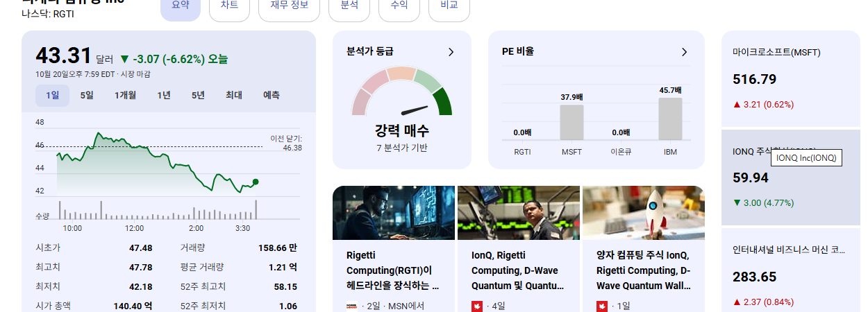Open the stock trader news image
Viewport: 868px width, 312px height.
(x=519, y=213)
